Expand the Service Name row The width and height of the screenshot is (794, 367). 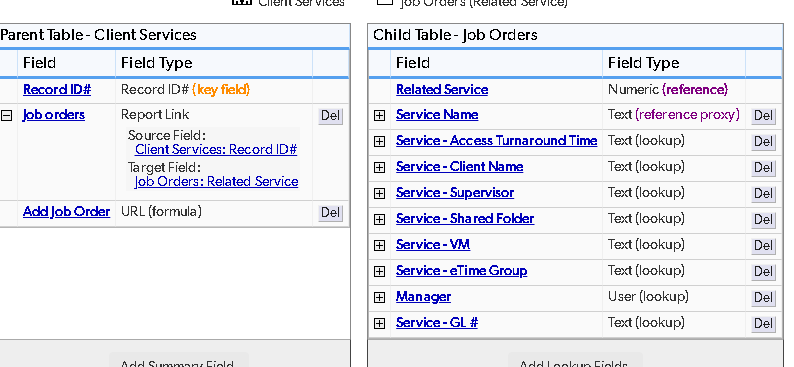coord(379,116)
